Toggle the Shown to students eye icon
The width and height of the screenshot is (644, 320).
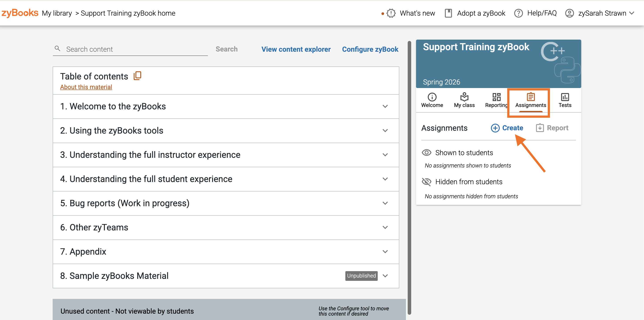pyautogui.click(x=426, y=153)
